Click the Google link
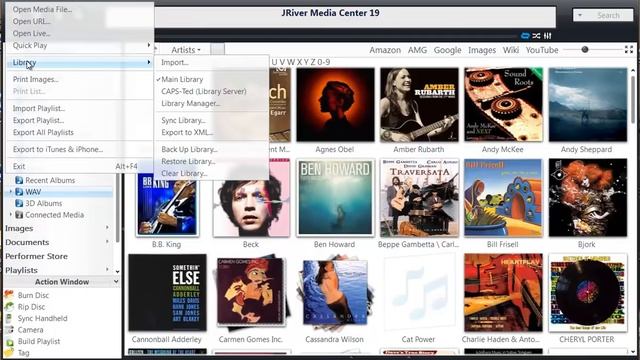 point(447,50)
